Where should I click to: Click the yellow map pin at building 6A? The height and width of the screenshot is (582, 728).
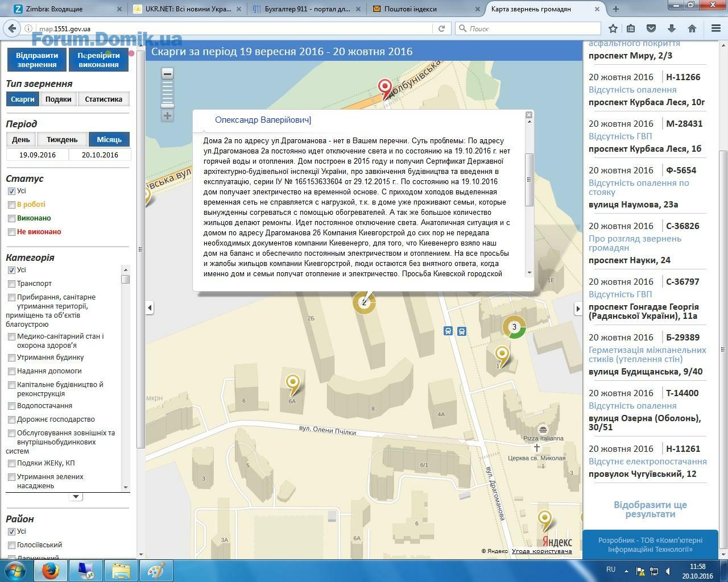[x=292, y=383]
